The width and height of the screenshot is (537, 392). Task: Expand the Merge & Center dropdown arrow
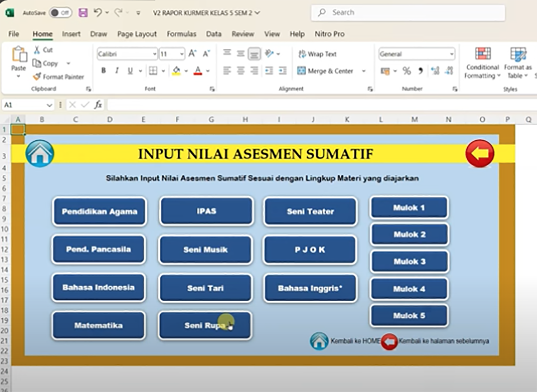pyautogui.click(x=363, y=71)
